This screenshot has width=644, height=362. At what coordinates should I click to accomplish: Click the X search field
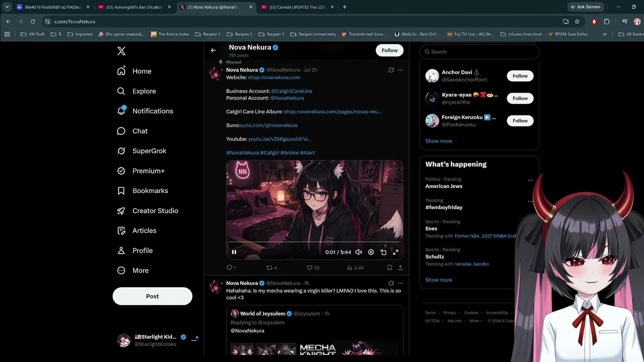pos(479,52)
